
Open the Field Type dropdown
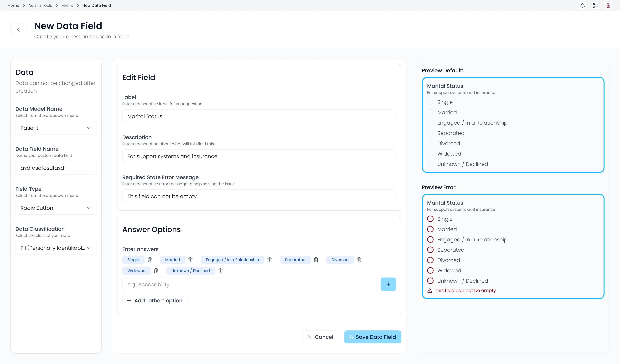click(x=56, y=208)
